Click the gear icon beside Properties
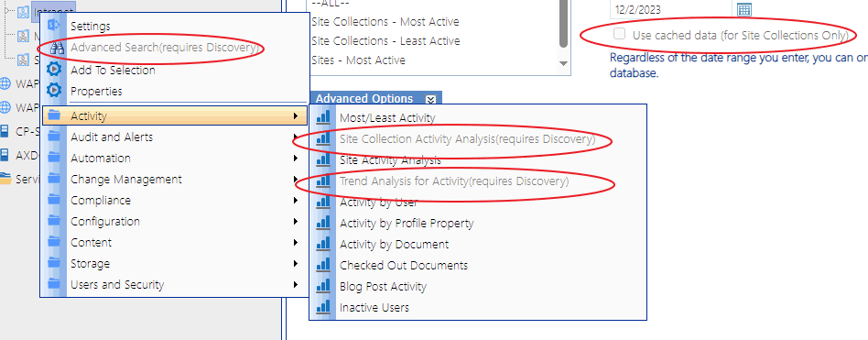 click(x=54, y=90)
